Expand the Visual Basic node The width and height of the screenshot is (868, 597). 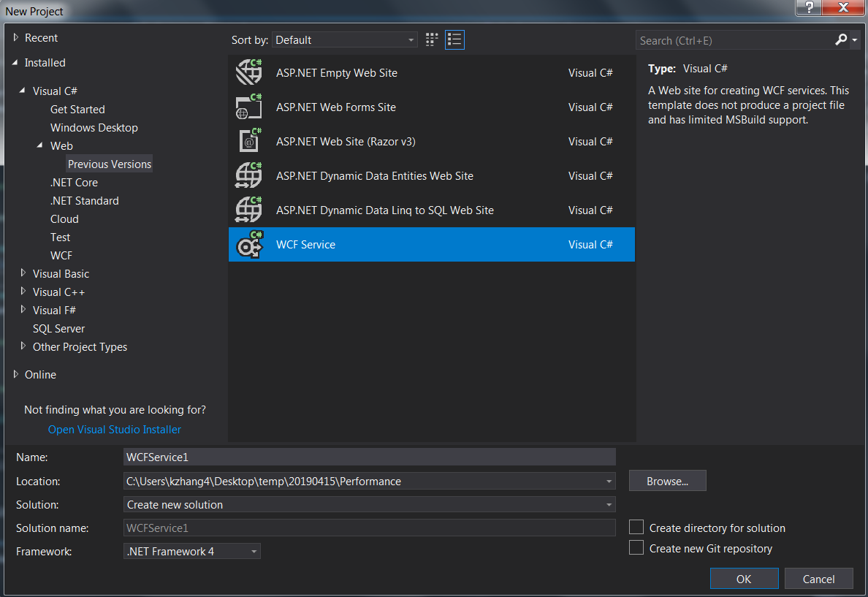(23, 273)
